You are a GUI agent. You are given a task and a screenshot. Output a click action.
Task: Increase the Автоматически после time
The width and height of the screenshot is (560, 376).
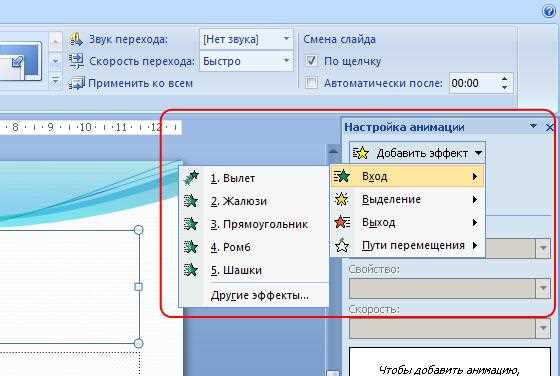504,79
